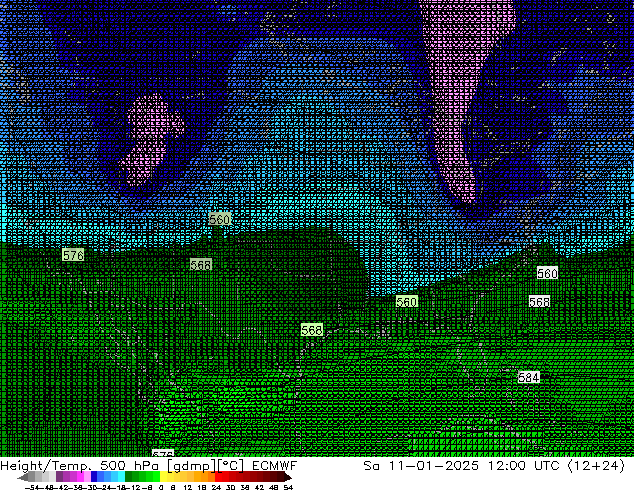Click the "[°C]" unit label
634x490 pixels.
231,466
